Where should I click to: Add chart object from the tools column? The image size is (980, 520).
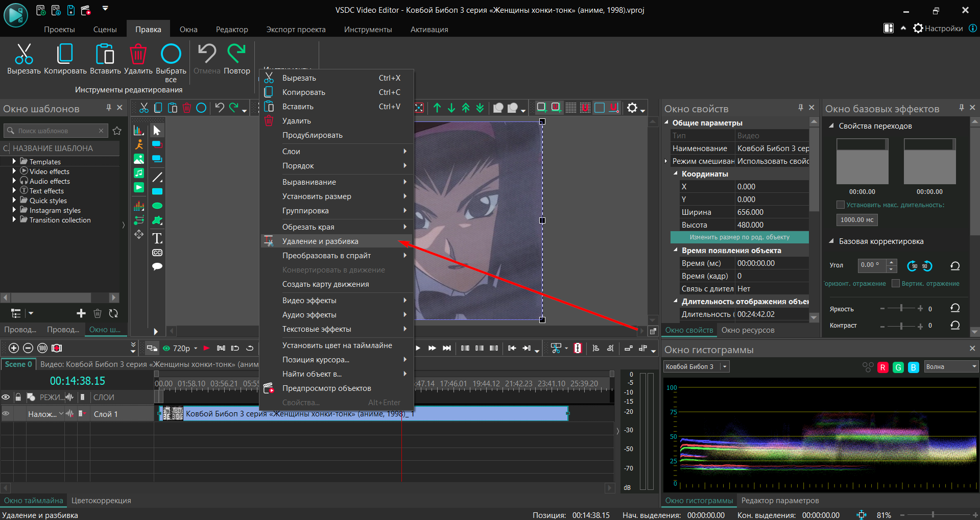click(x=139, y=131)
